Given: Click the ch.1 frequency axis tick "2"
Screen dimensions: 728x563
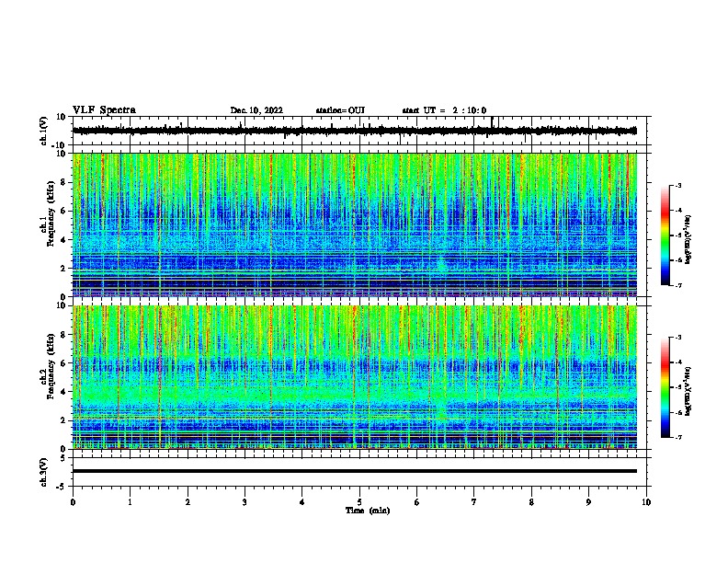Looking at the screenshot, I should click(x=64, y=269).
